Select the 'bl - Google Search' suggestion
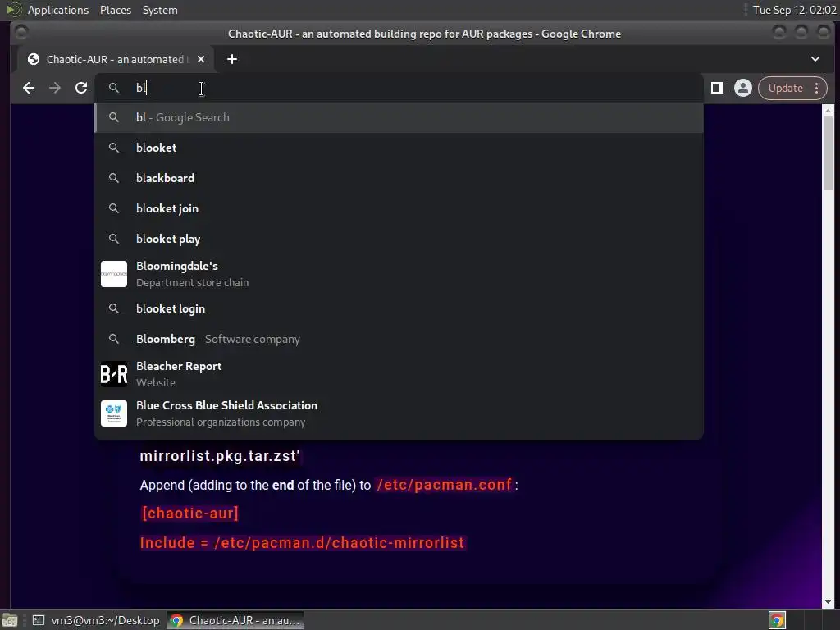This screenshot has width=840, height=630. (399, 117)
